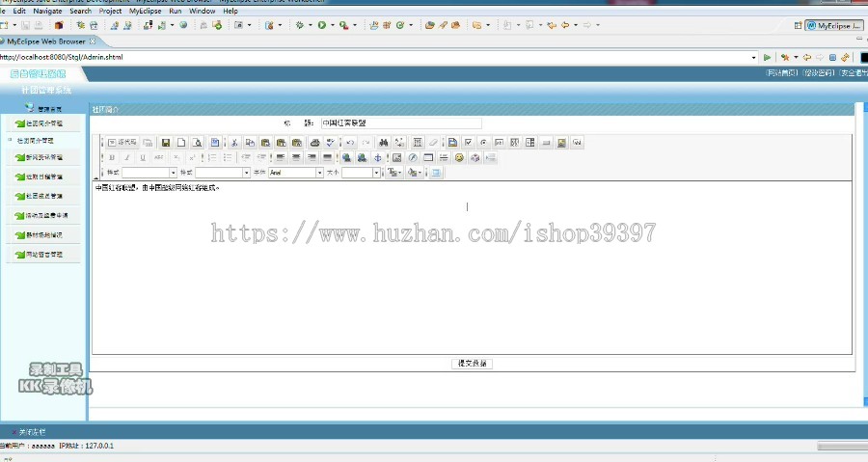Open 社团成员管理 in the sidebar
The height and width of the screenshot is (462, 868).
(43, 197)
